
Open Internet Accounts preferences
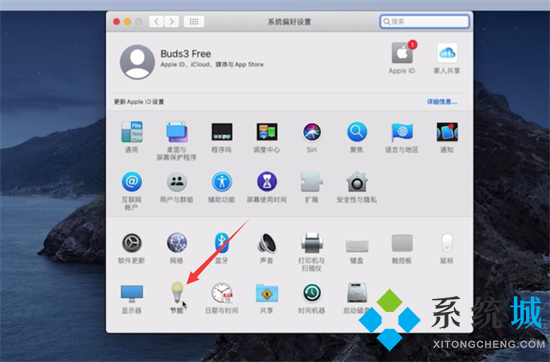[132, 182]
